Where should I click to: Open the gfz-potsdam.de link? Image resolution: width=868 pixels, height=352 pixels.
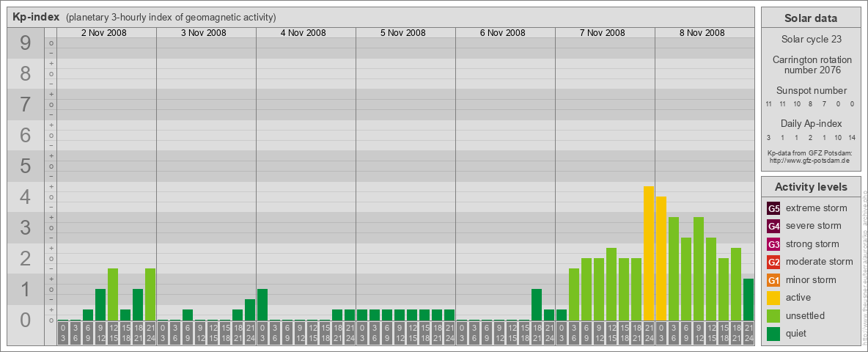(x=809, y=161)
